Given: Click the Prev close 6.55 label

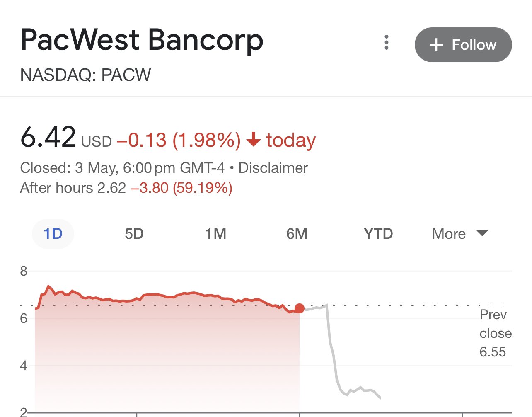Looking at the screenshot, I should click(496, 333).
